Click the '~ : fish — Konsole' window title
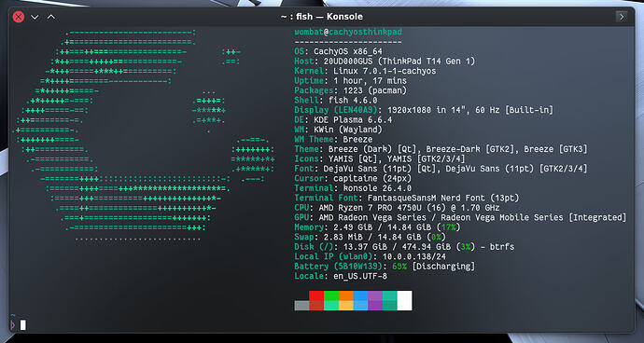 tap(322, 17)
